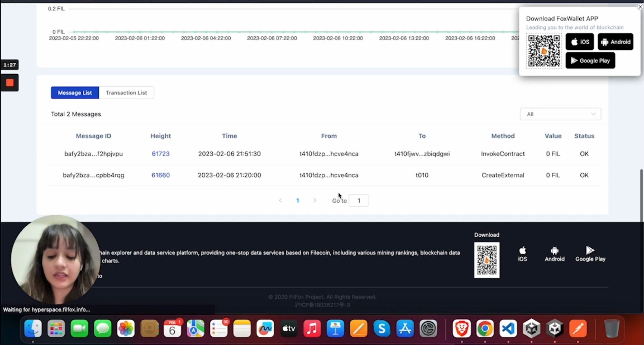The image size is (644, 345).
Task: Click the Go to page input field
Action: 359,200
